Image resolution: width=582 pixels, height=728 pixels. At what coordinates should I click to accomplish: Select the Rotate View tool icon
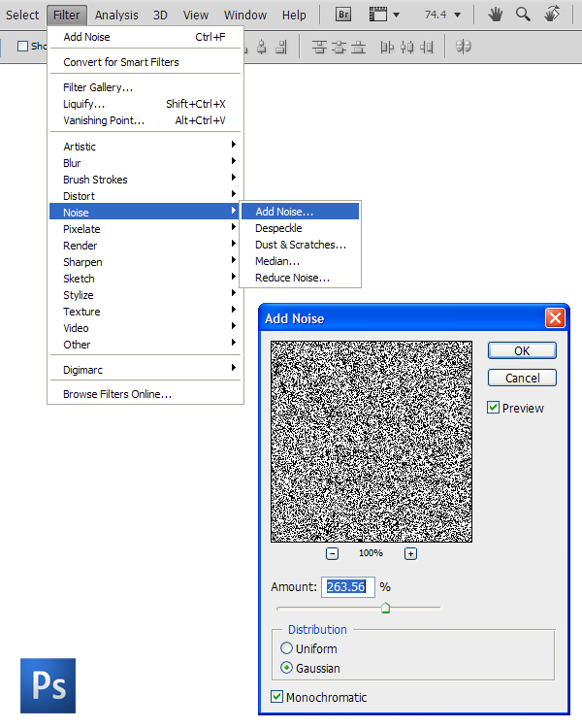pyautogui.click(x=551, y=14)
